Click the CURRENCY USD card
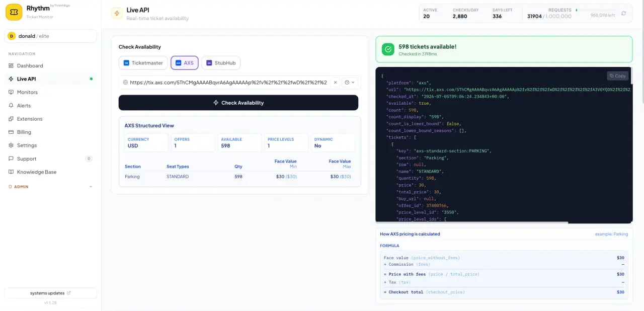Image resolution: width=644 pixels, height=311 pixels. pyautogui.click(x=146, y=142)
